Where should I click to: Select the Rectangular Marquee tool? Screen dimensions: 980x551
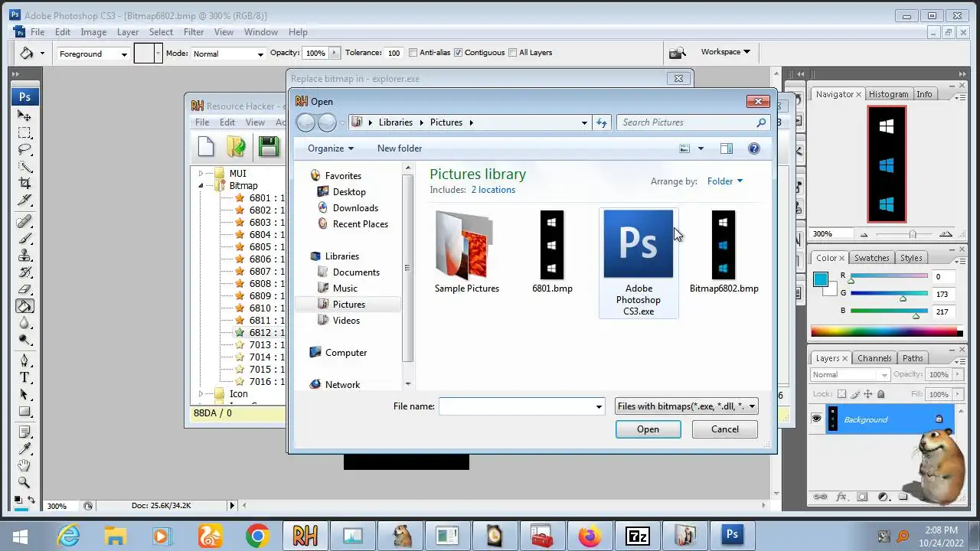pyautogui.click(x=24, y=133)
